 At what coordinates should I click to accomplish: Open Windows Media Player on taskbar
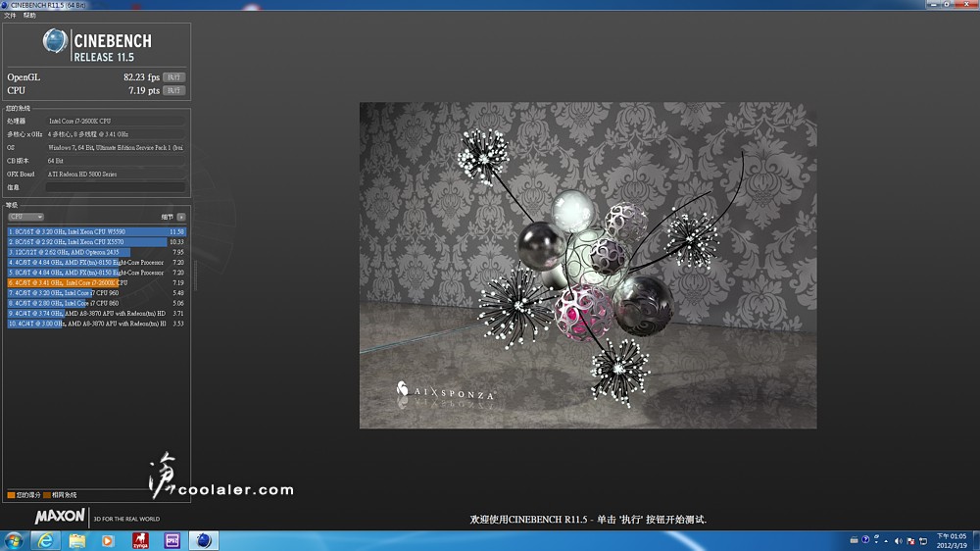pos(108,540)
